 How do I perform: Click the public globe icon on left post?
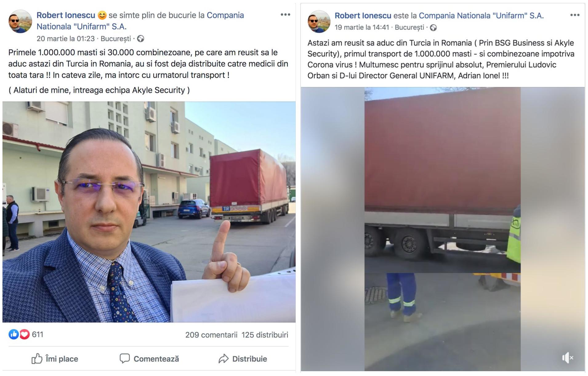[x=141, y=39]
